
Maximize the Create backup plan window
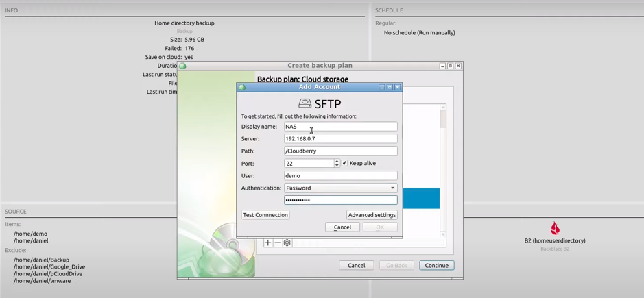point(450,66)
